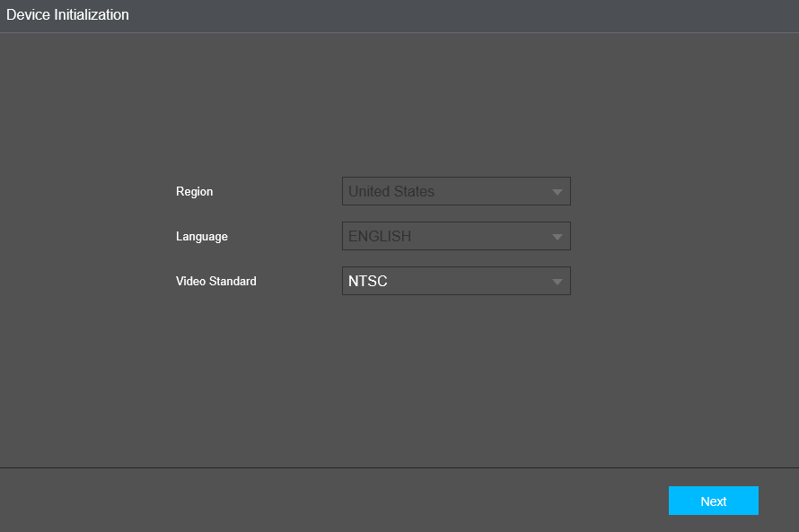Click the Language dropdown arrow
The width and height of the screenshot is (799, 532).
[x=558, y=236]
